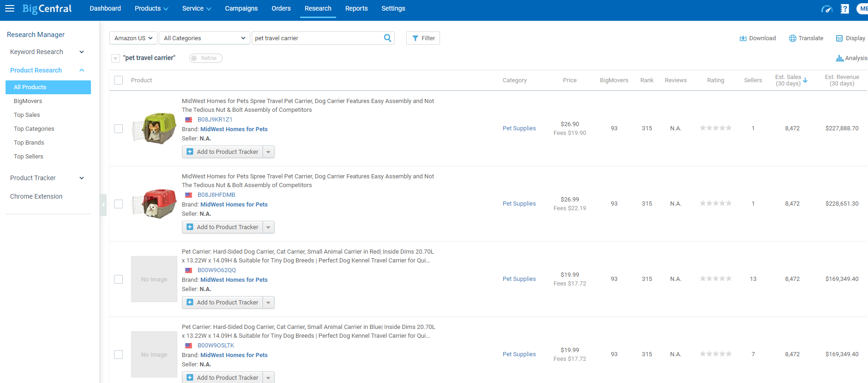Open the green pet carrier thumbnail

click(154, 128)
